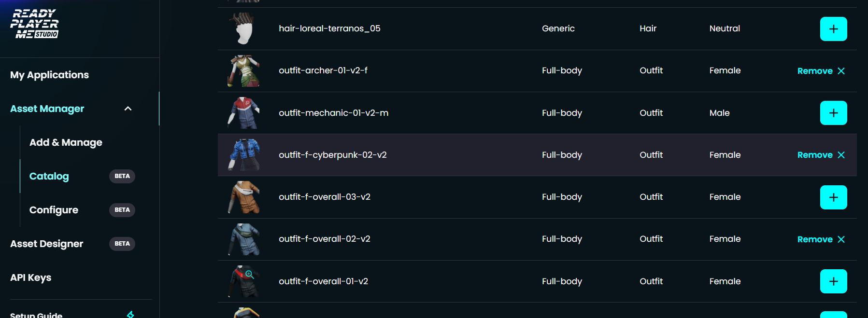Go to Add & Manage
The width and height of the screenshot is (868, 318).
66,142
